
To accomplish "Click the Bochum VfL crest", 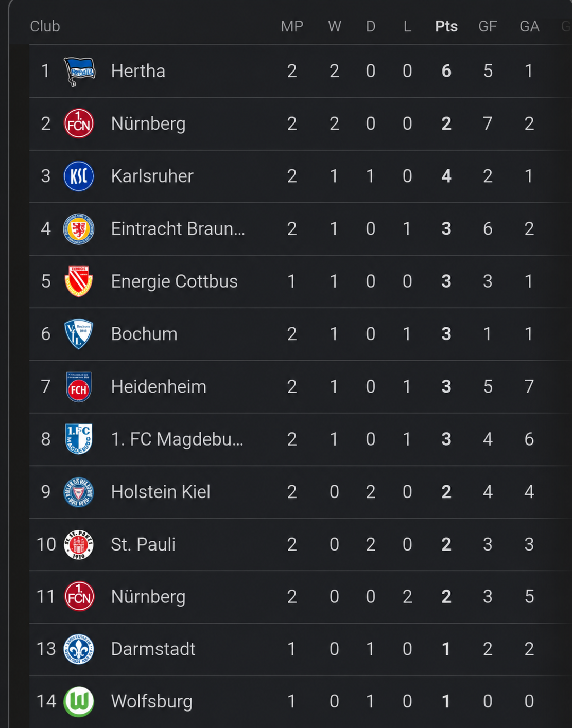I will [79, 334].
